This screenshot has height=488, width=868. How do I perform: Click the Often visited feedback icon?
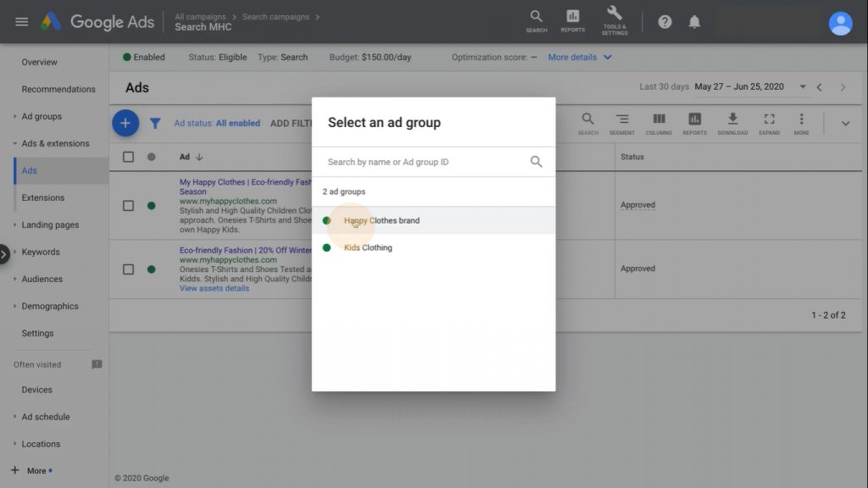[97, 364]
